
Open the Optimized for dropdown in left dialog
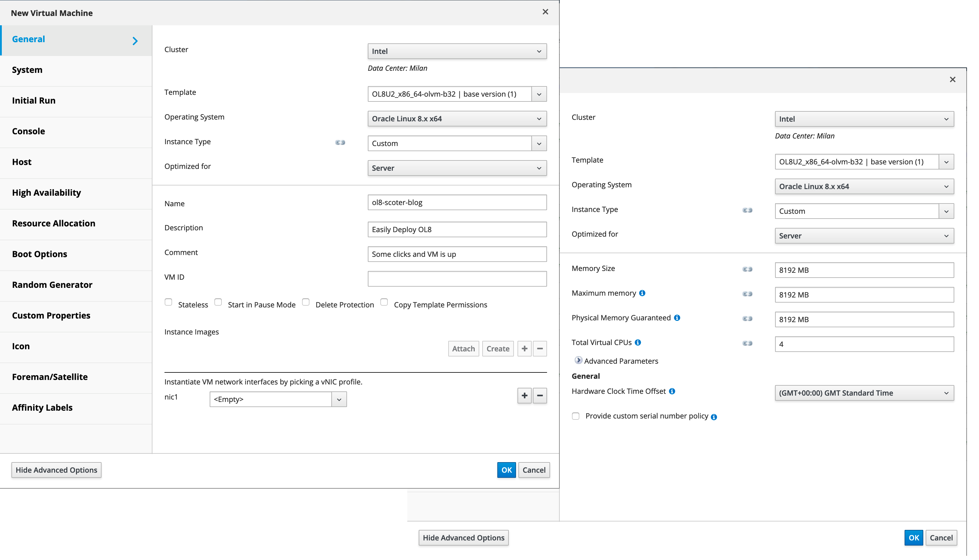click(457, 168)
